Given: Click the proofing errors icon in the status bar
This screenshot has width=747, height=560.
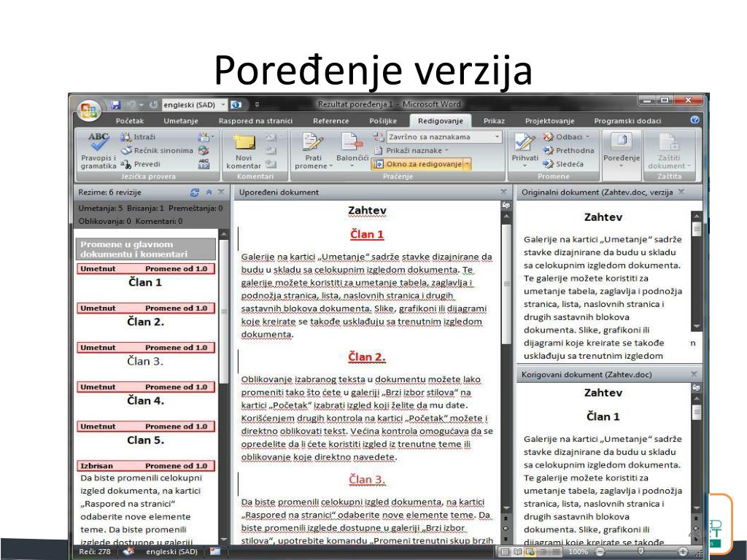Looking at the screenshot, I should [128, 551].
